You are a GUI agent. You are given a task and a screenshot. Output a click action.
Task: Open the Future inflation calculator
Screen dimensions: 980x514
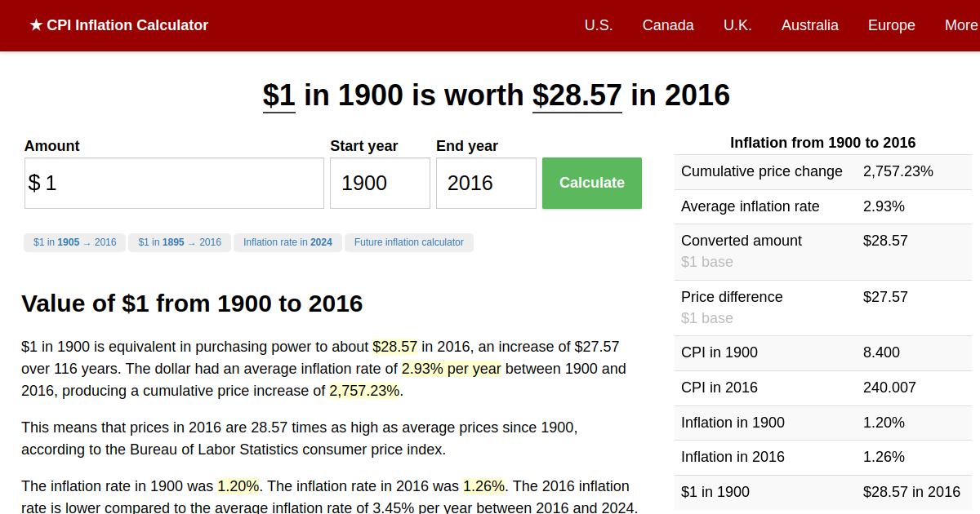408,242
